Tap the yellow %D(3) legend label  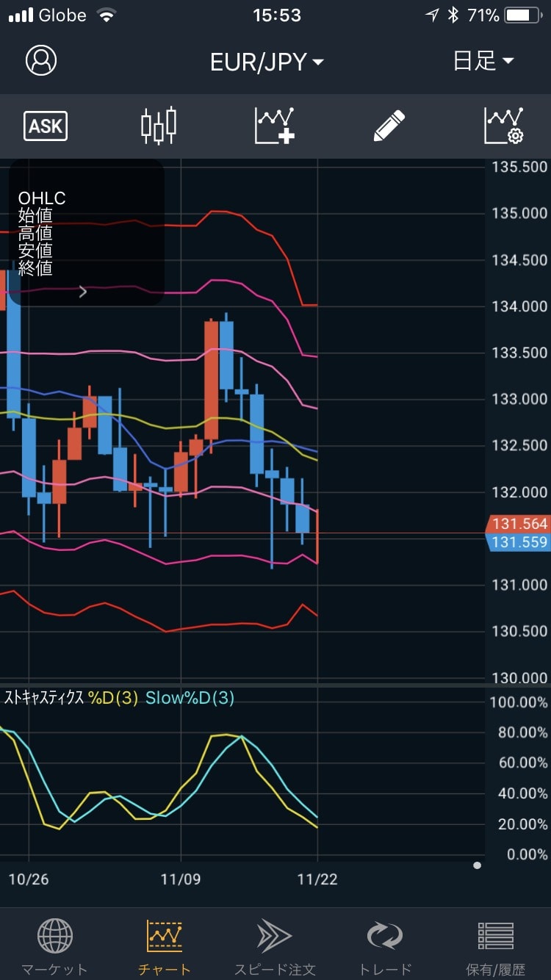[x=112, y=698]
